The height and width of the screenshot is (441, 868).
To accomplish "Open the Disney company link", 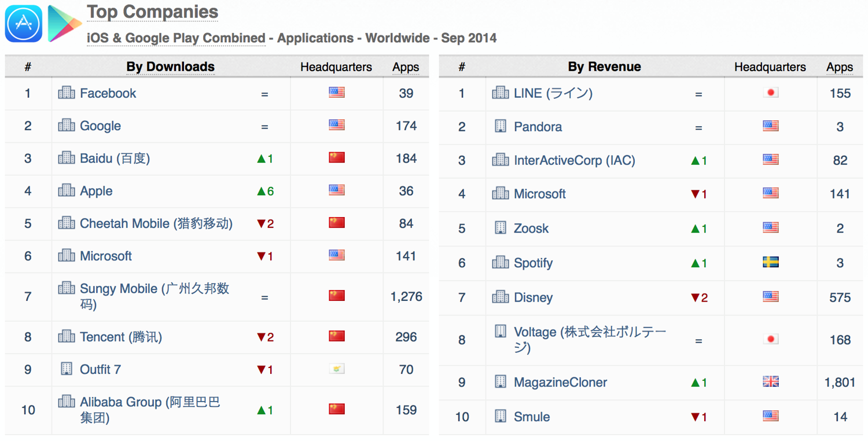I will [534, 298].
